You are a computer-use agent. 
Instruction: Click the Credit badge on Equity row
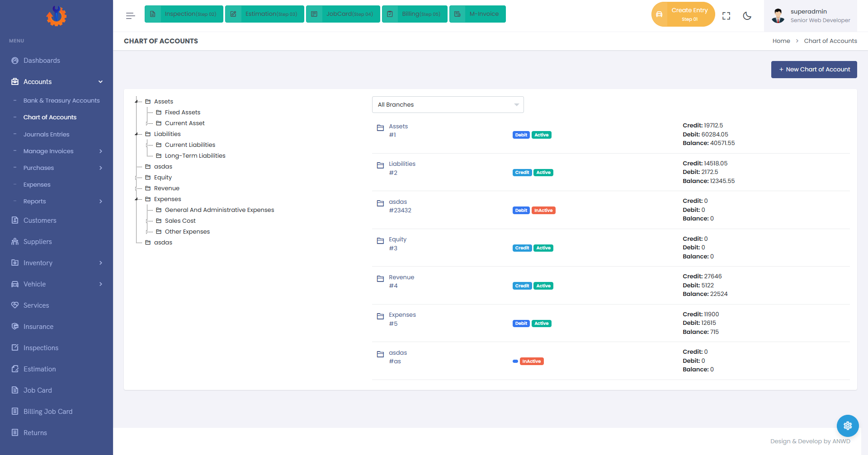click(522, 248)
